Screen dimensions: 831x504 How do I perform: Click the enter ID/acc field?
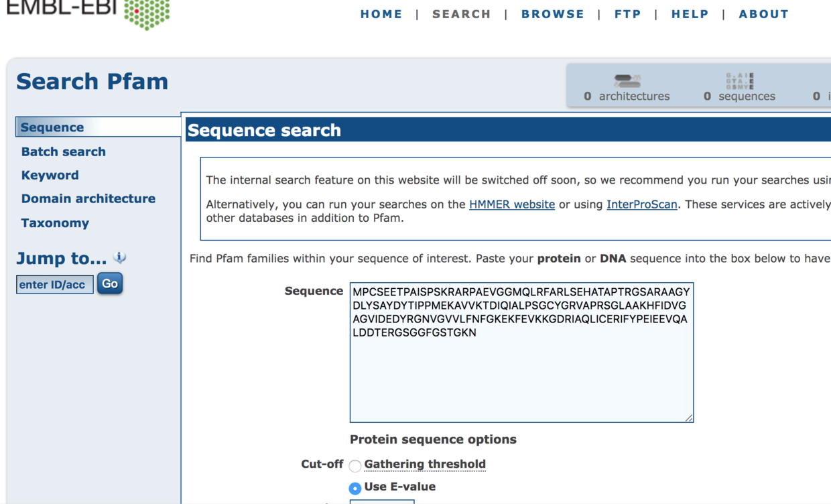pyautogui.click(x=54, y=285)
